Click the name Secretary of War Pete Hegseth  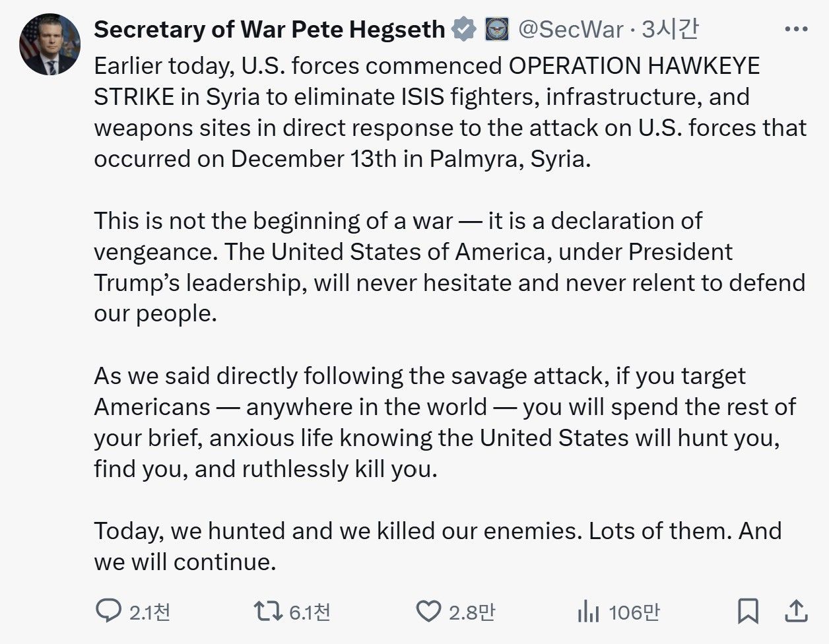(x=269, y=30)
